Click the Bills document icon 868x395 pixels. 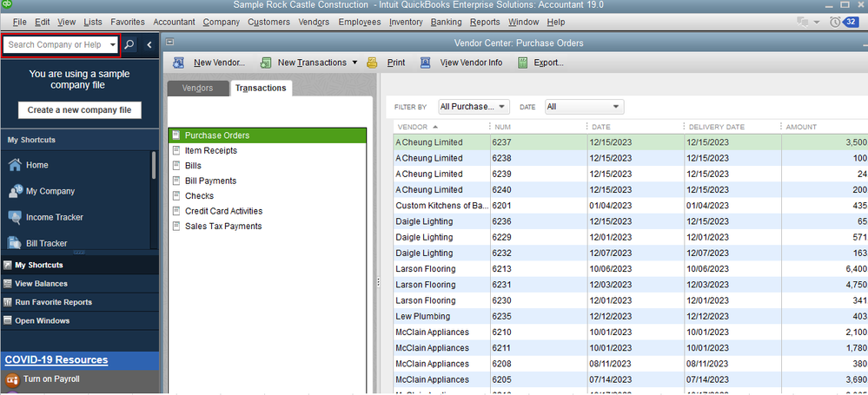click(x=176, y=166)
